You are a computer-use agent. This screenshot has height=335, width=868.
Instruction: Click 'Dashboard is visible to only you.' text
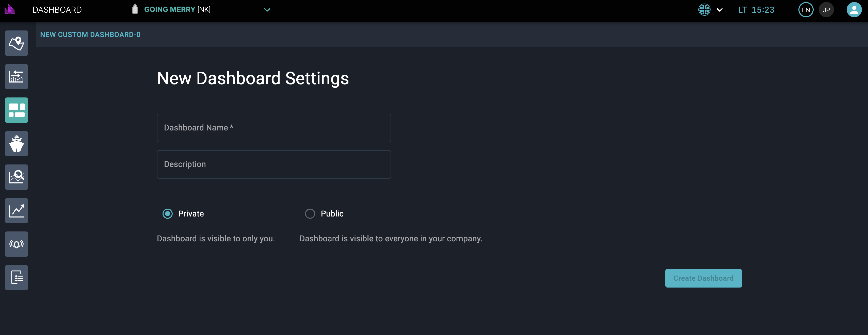(216, 239)
